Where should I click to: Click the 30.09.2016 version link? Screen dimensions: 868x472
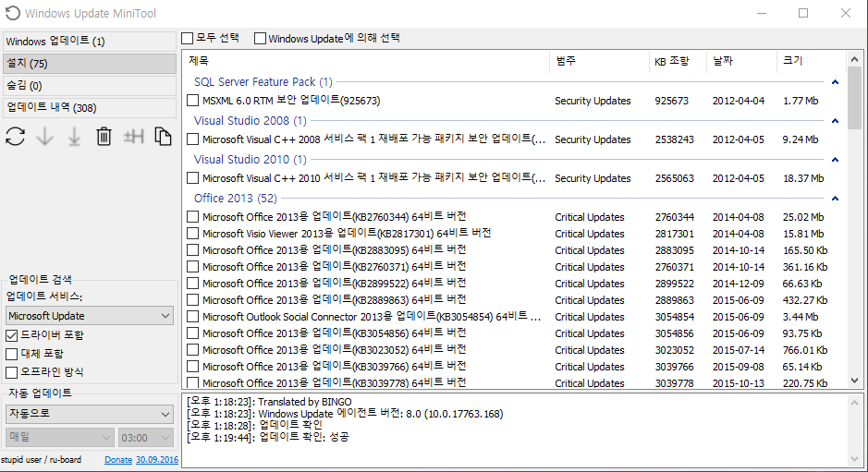(157, 459)
